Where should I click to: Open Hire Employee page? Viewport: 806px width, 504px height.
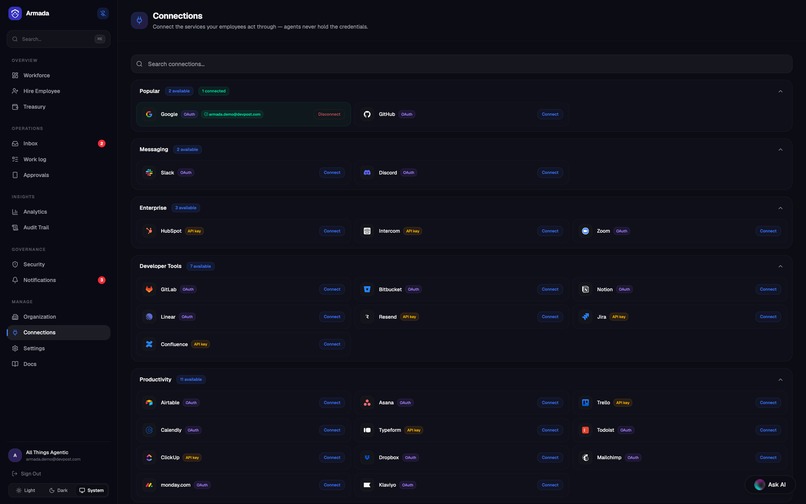point(59,91)
